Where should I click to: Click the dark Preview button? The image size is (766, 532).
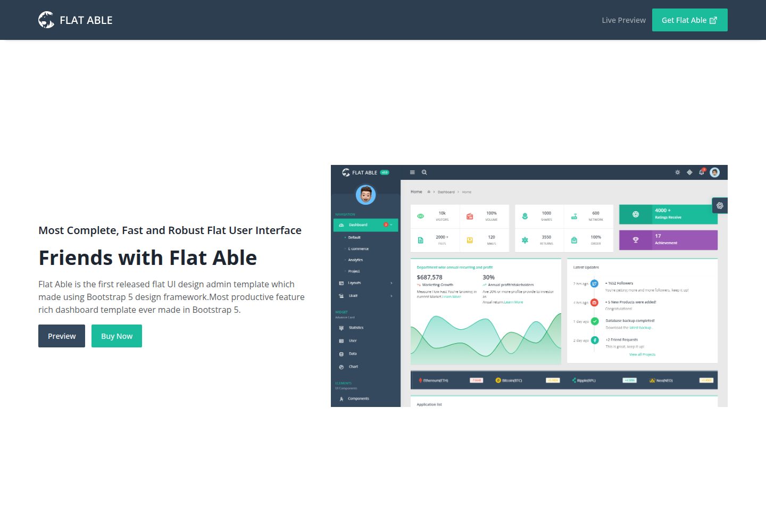tap(62, 336)
